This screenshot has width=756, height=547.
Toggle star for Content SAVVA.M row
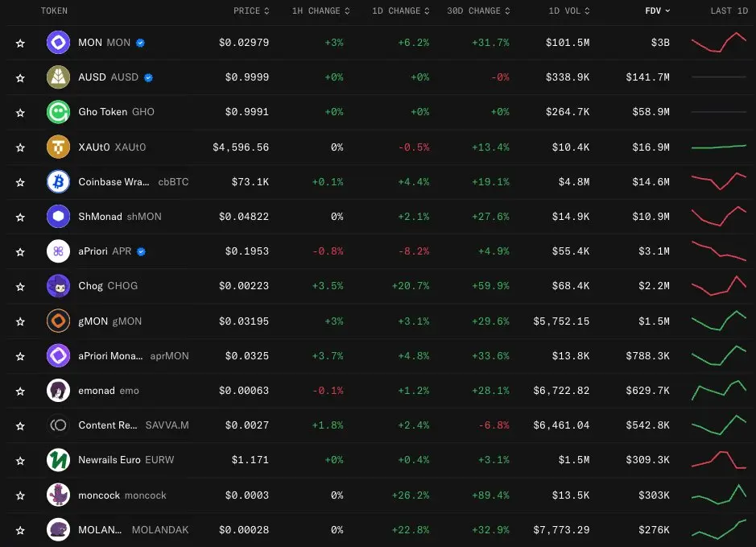(20, 426)
